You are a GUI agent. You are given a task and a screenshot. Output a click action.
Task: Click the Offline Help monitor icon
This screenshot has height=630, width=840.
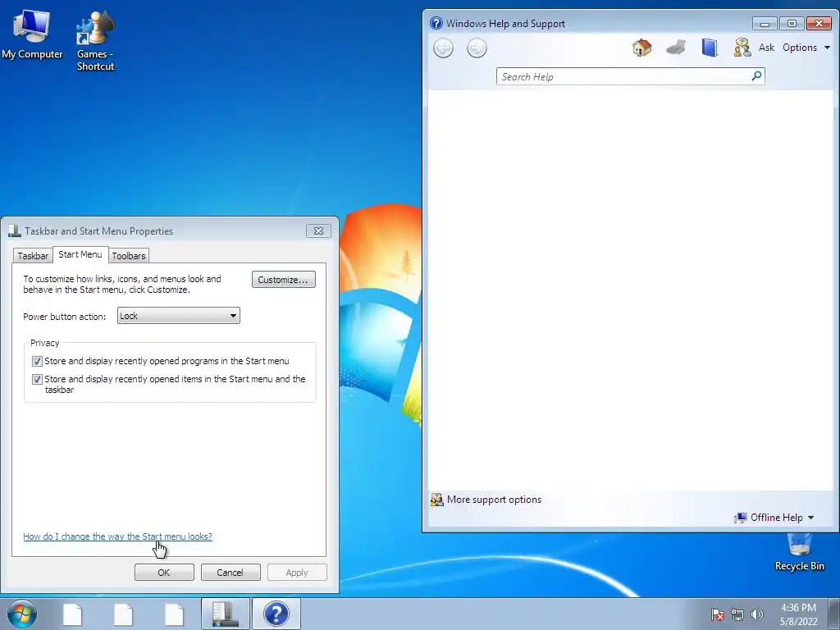[x=741, y=518]
